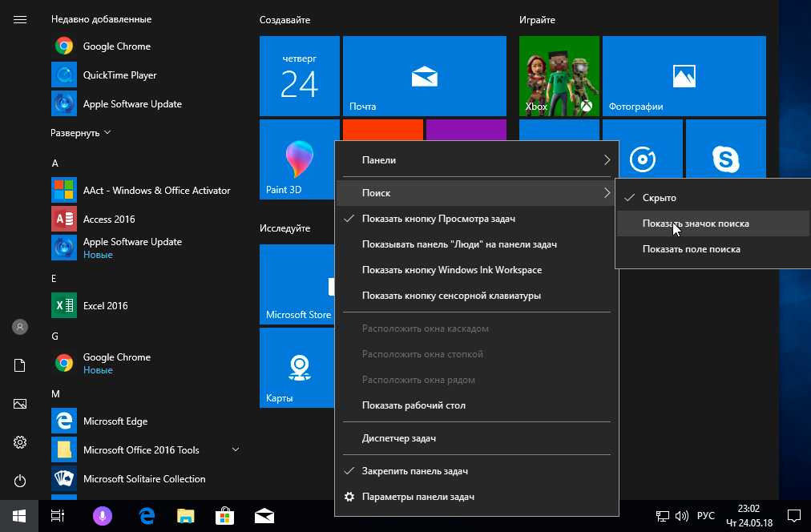This screenshot has width=811, height=532.
Task: Select the checked Скрыто option
Action: (712, 197)
